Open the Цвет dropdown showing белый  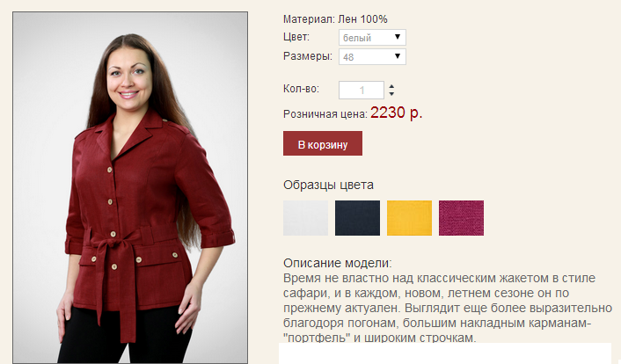point(372,38)
